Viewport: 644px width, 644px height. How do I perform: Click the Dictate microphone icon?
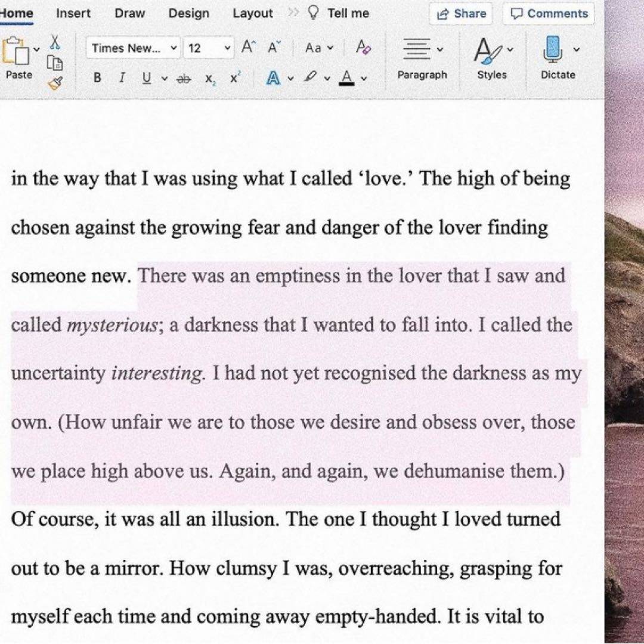[553, 49]
